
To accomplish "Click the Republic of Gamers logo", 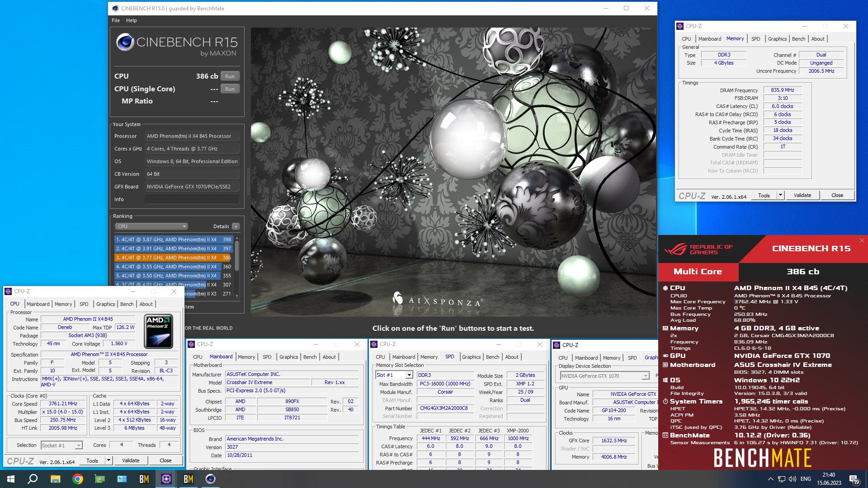I will (x=698, y=249).
